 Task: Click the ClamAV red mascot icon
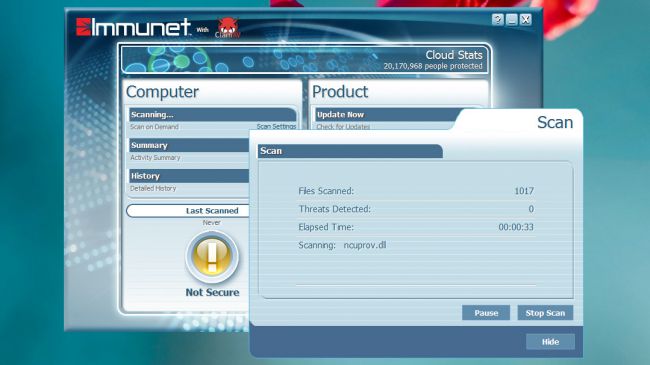[x=228, y=28]
